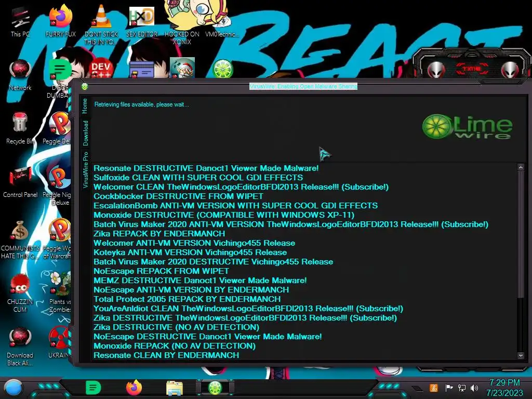This screenshot has height=399, width=532.
Task: Select 'Total Protect 2005 REPACK BY ENDERMANCH'
Action: pos(187,299)
